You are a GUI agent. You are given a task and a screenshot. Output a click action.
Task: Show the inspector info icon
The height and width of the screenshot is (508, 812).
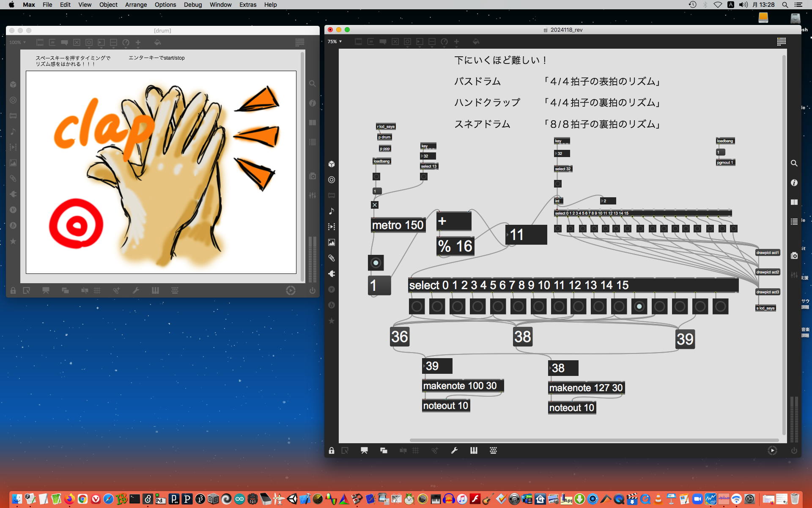coord(794,183)
